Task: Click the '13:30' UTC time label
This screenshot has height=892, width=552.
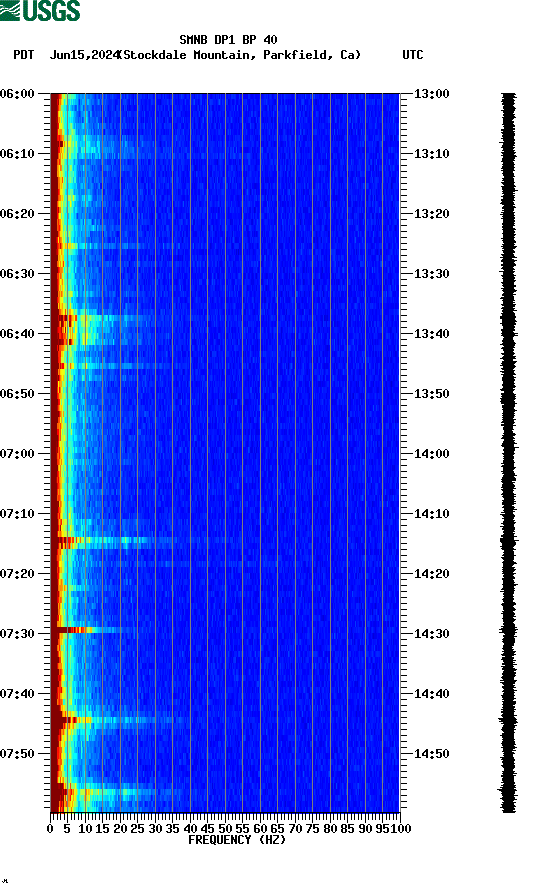Action: tap(431, 274)
